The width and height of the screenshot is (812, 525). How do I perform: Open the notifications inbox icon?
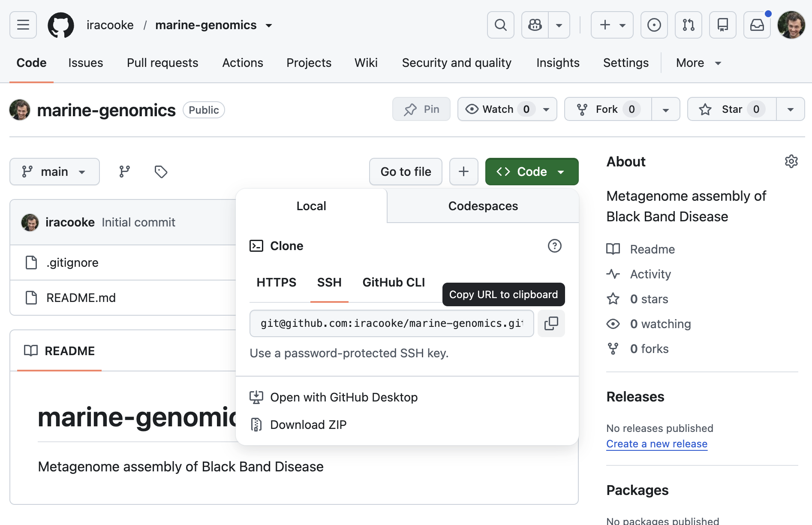tap(757, 25)
